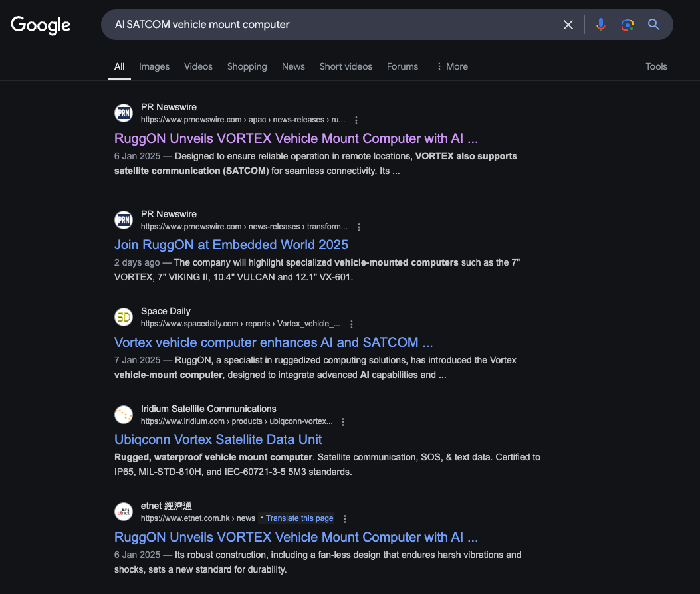Click the etnet site favicon
The width and height of the screenshot is (700, 594).
124,512
